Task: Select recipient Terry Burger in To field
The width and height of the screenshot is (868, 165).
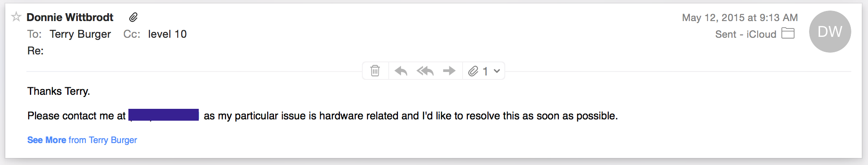Action: (x=80, y=34)
